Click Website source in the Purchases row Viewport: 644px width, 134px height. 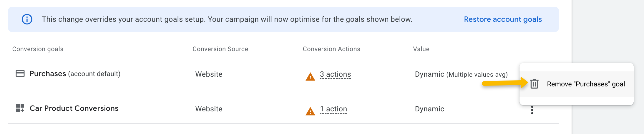click(x=209, y=74)
